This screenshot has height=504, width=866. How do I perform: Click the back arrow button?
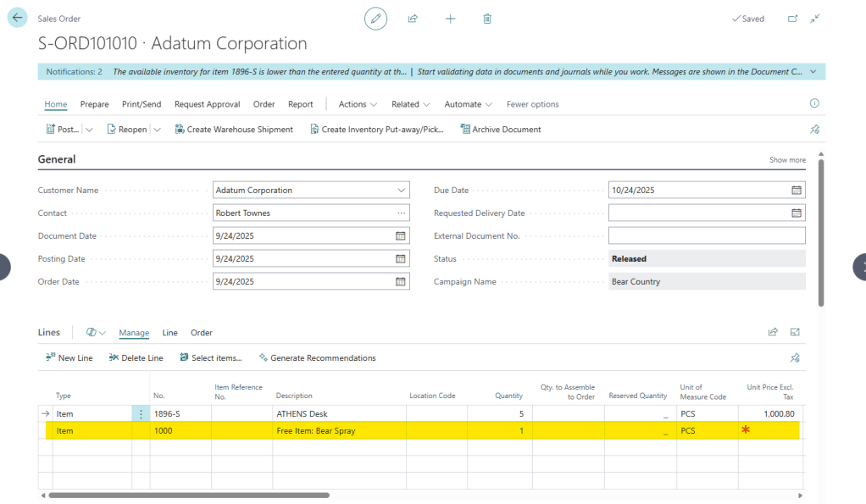(18, 18)
